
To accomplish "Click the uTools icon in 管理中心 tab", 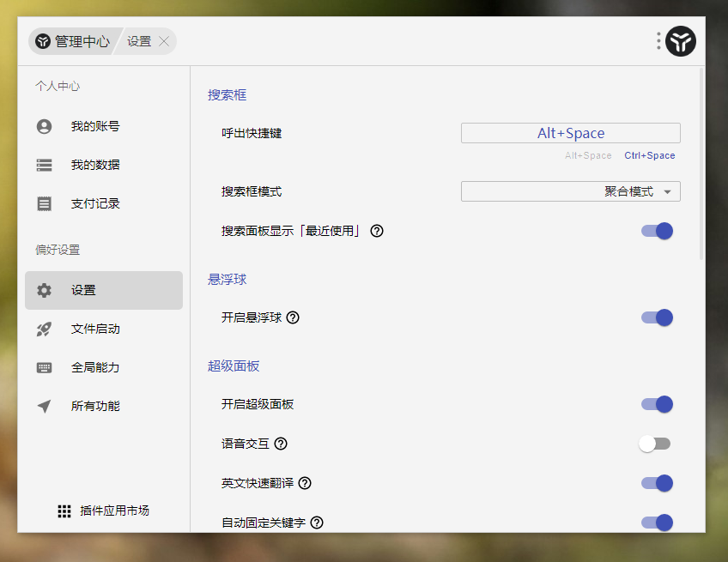I will click(x=43, y=41).
